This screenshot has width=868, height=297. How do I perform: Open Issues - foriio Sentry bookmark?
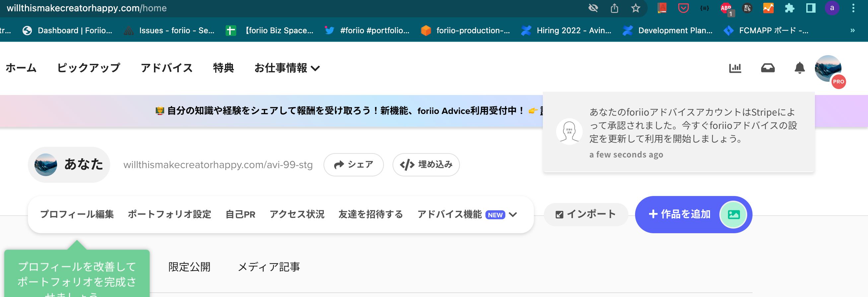click(x=169, y=30)
